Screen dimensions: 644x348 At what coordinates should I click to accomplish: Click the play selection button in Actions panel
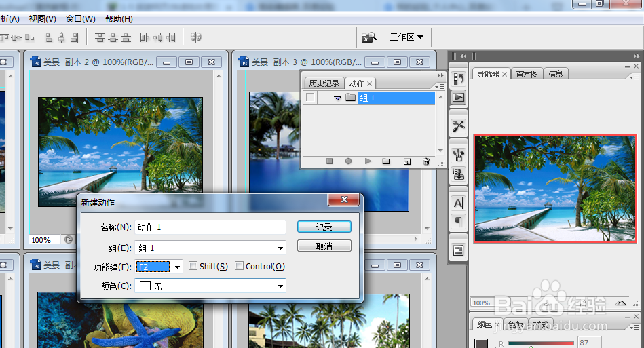tap(368, 161)
